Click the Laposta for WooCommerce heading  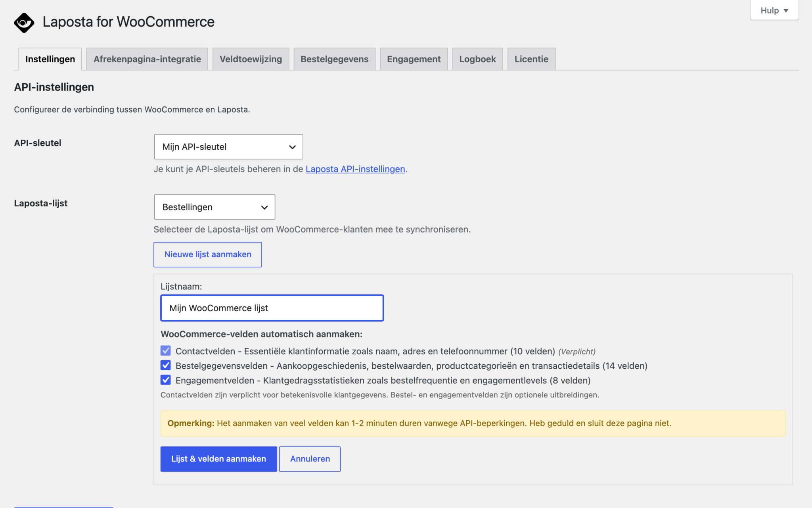pos(128,22)
